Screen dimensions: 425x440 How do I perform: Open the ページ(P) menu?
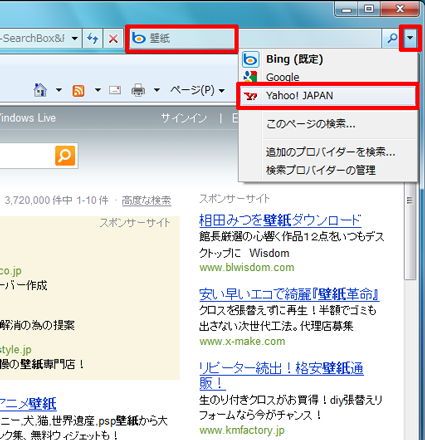coord(197,90)
